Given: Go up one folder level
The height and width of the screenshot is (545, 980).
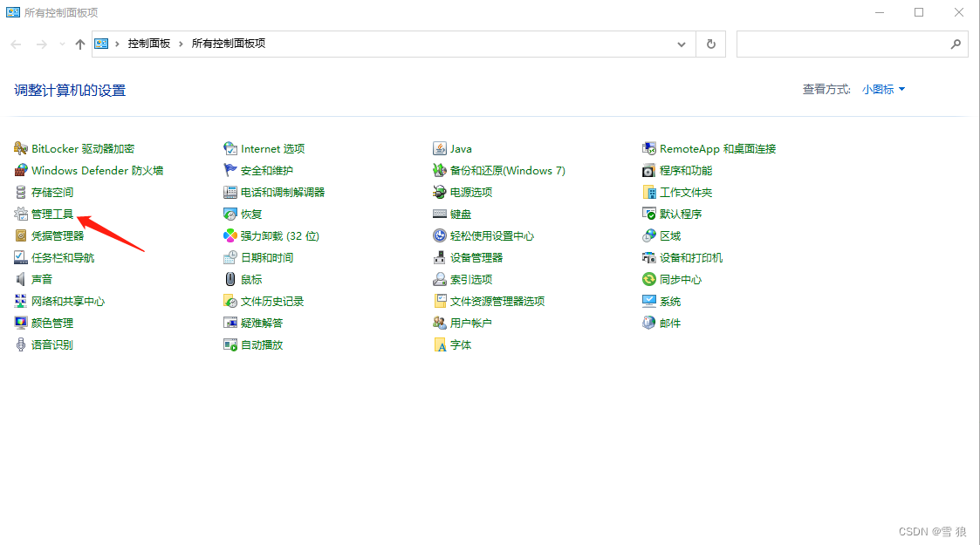Looking at the screenshot, I should pyautogui.click(x=80, y=44).
